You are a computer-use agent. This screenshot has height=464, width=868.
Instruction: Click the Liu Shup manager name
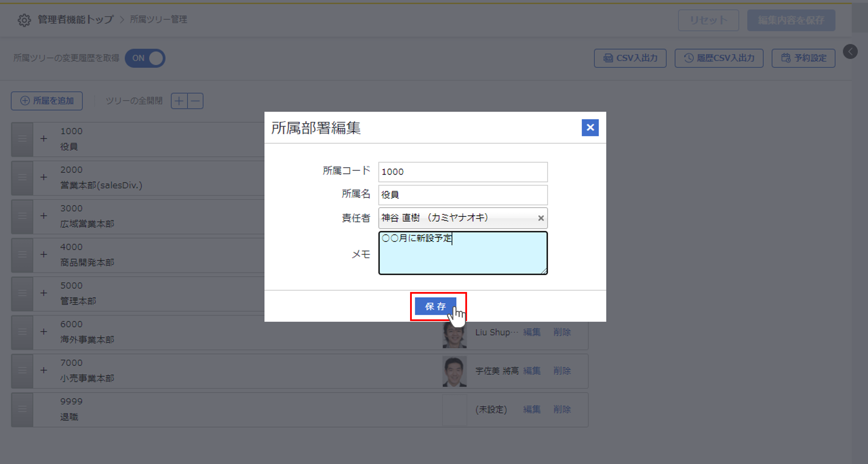click(497, 332)
